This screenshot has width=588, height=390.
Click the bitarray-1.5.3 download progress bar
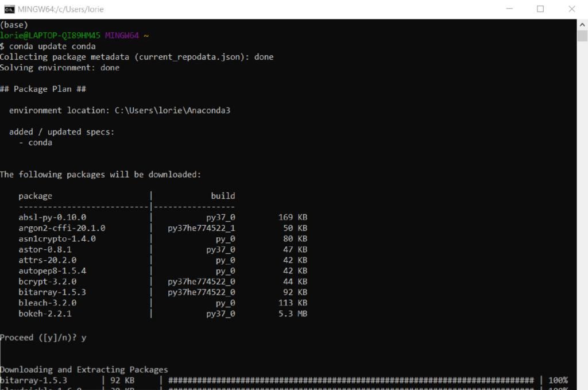tap(350, 380)
